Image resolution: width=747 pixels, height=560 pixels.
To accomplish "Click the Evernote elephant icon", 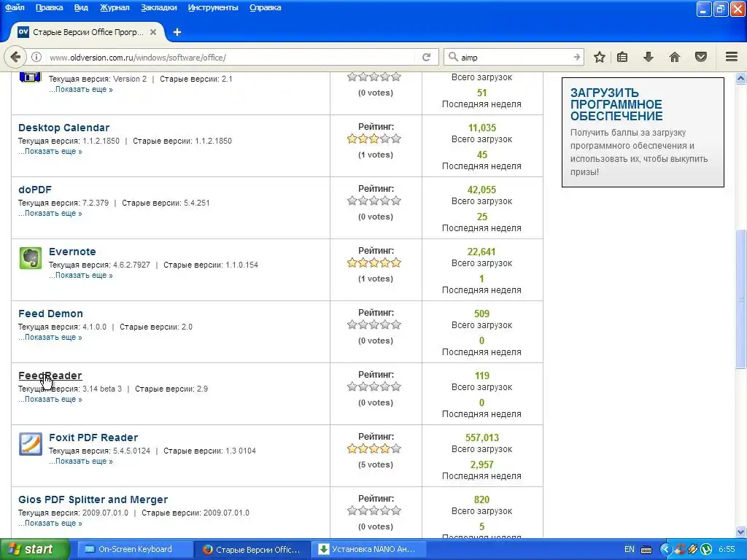I will point(31,258).
